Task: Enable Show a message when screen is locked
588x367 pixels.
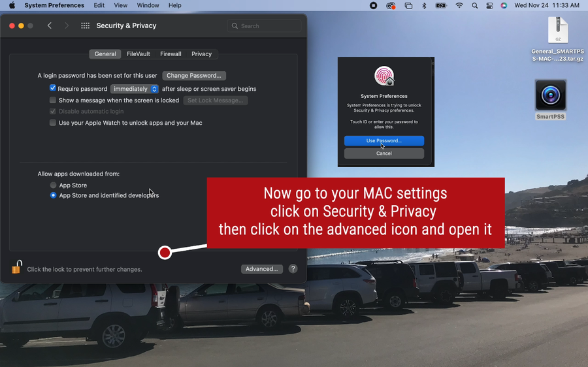Action: pyautogui.click(x=52, y=100)
